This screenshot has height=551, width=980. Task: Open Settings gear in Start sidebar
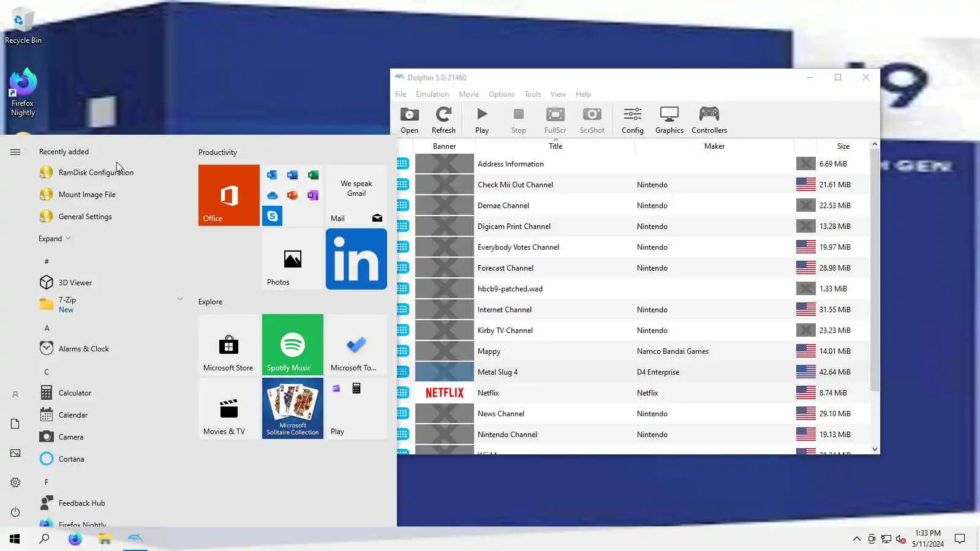pyautogui.click(x=15, y=482)
